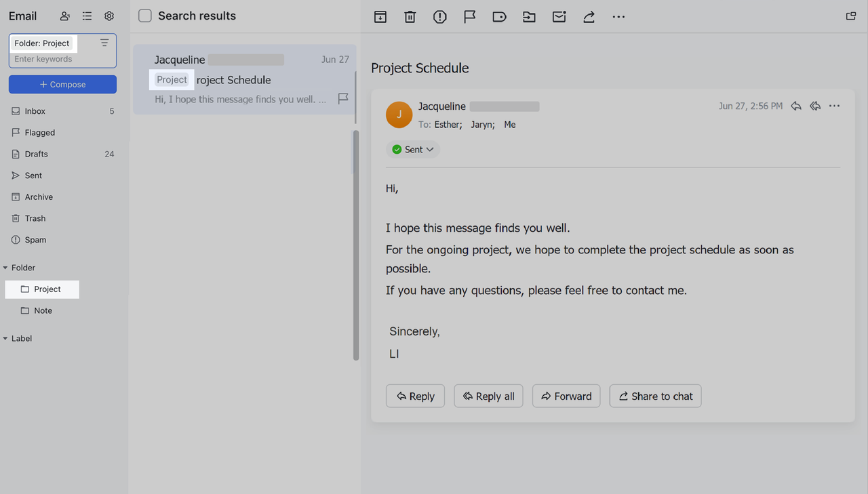Check the Search results select-all checkbox

[x=144, y=16]
